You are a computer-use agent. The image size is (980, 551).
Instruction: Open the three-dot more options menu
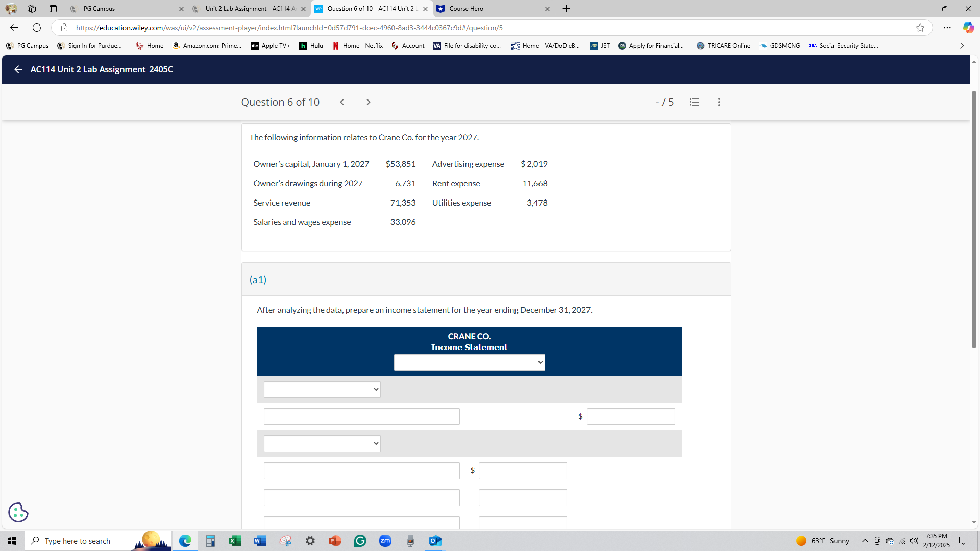tap(719, 102)
